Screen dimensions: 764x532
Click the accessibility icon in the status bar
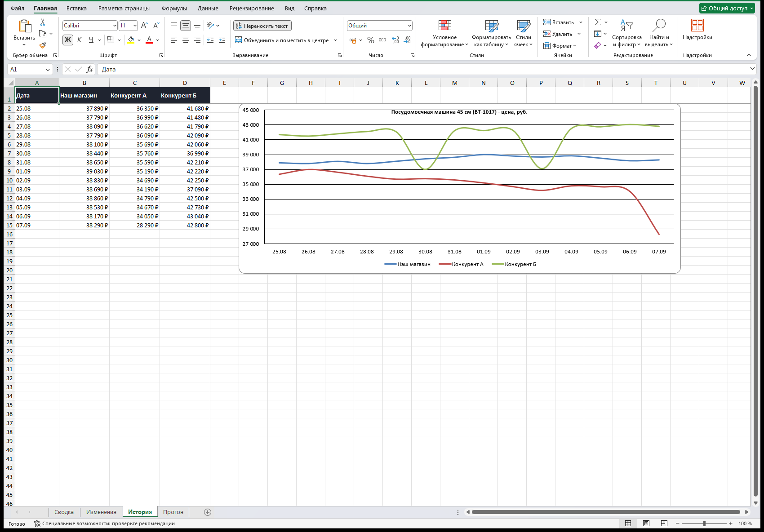click(x=37, y=523)
